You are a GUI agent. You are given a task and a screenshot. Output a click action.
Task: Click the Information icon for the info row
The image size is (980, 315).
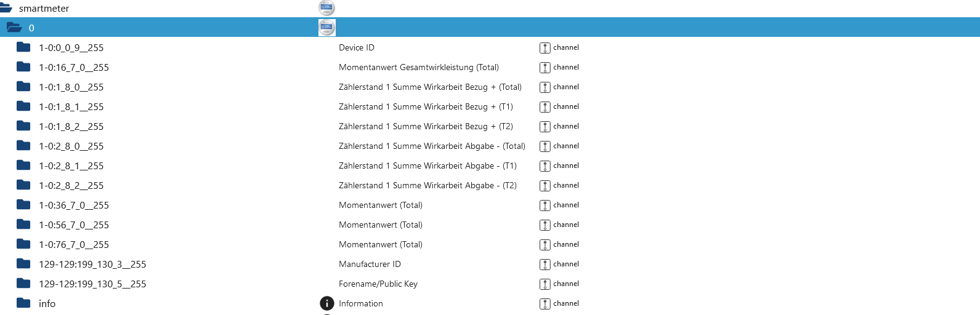pos(327,303)
